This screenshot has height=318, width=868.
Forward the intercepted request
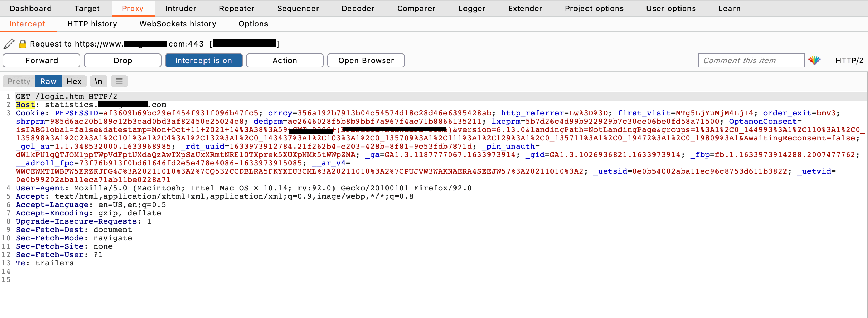(42, 60)
